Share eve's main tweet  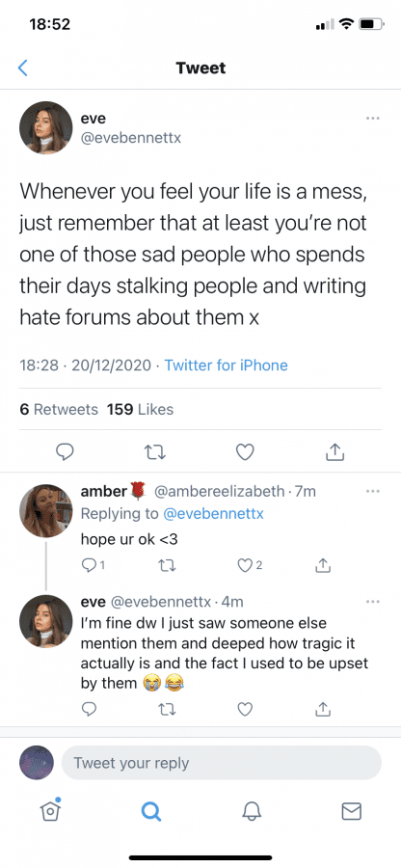pos(334,453)
